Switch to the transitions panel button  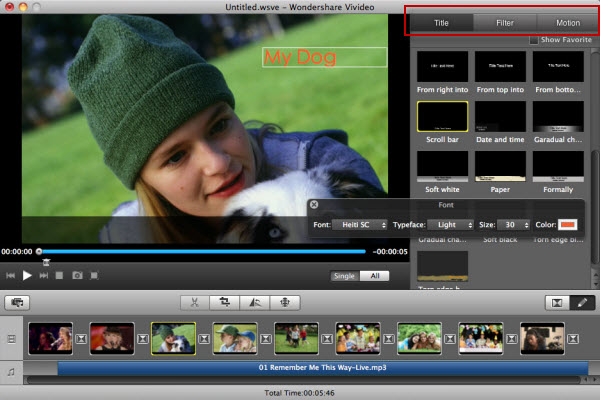coord(557,303)
